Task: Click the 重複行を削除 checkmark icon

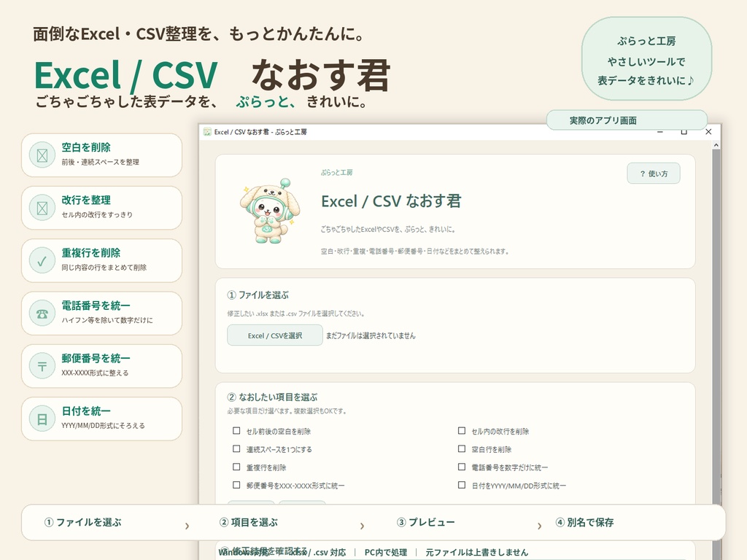Action: point(42,261)
